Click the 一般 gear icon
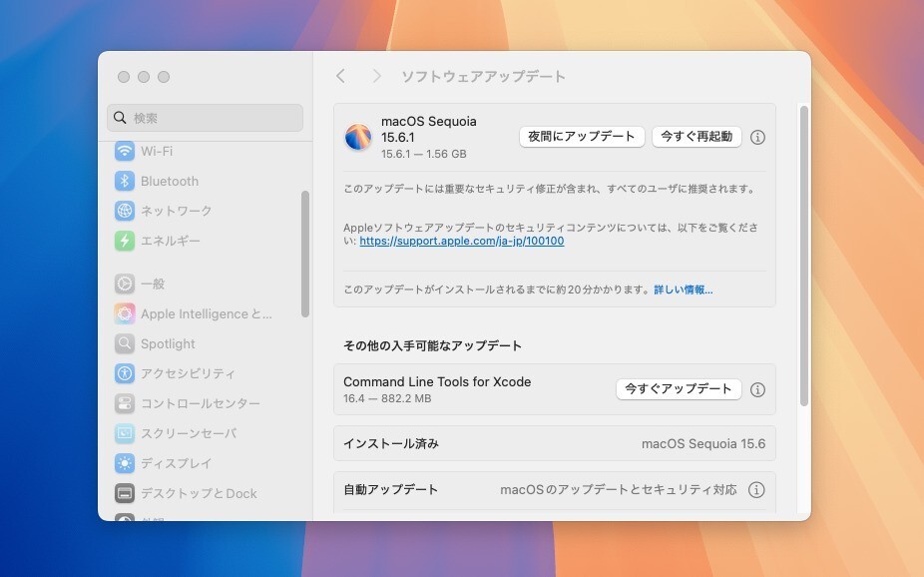The width and height of the screenshot is (924, 577). (x=125, y=284)
